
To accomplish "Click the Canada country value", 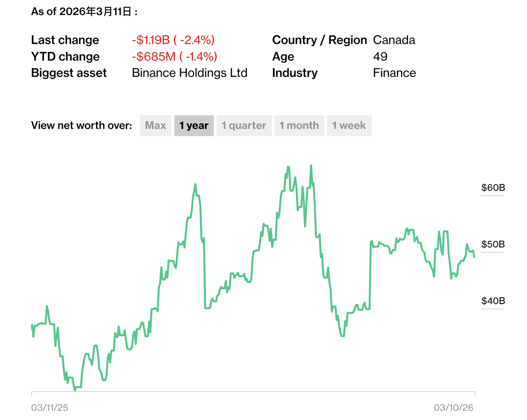I will [394, 40].
